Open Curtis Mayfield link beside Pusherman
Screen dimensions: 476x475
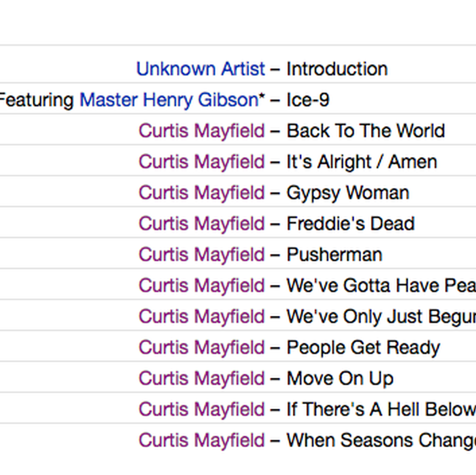pos(202,254)
